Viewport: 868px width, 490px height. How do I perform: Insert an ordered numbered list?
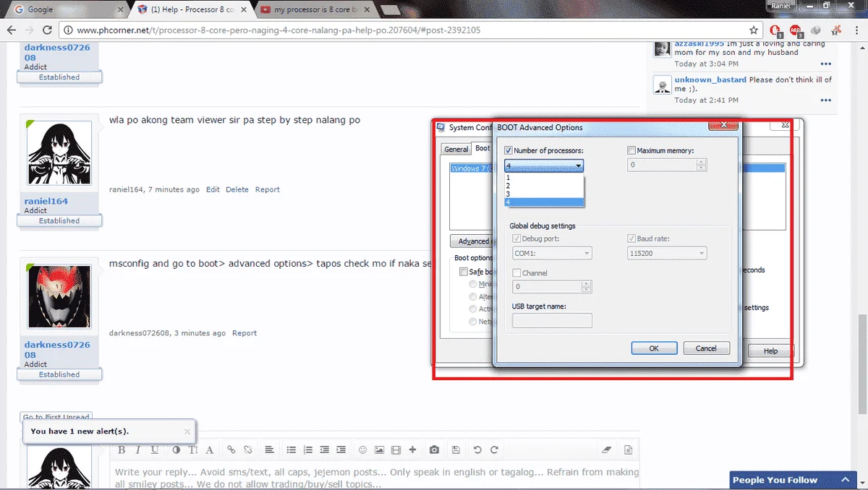[x=307, y=450]
